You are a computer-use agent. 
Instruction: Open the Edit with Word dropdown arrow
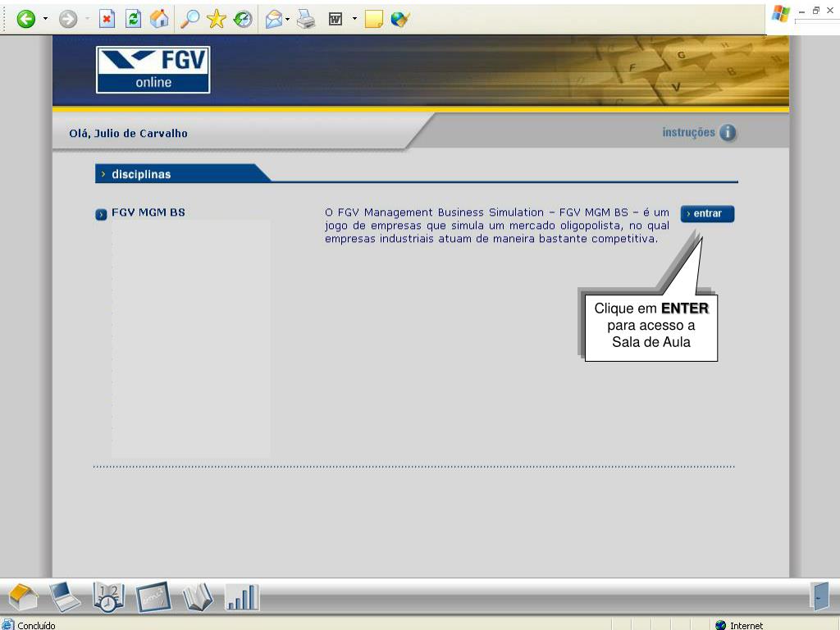point(354,19)
